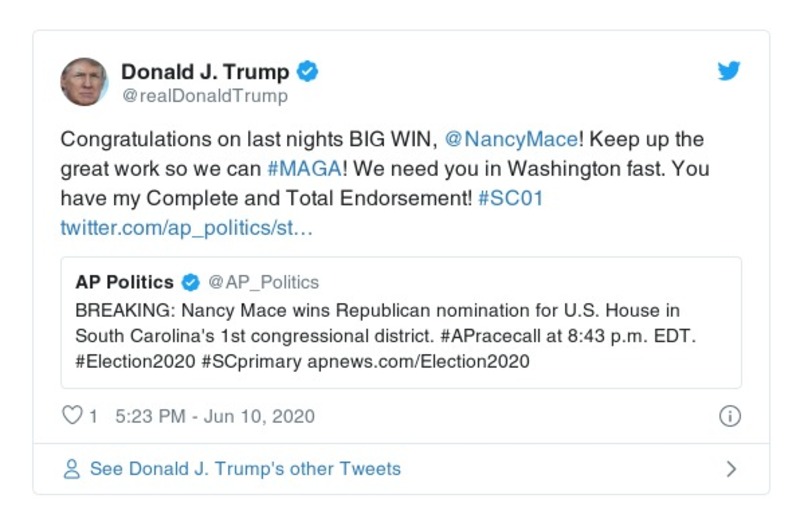Click the @AP_Politics handle in quoted tweet
This screenshot has height=526, width=800.
click(x=263, y=282)
